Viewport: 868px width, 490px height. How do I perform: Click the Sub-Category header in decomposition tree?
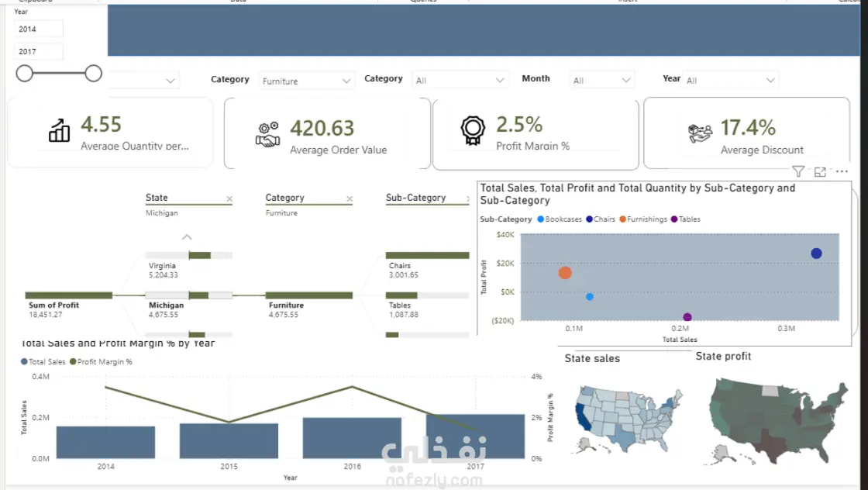(415, 198)
